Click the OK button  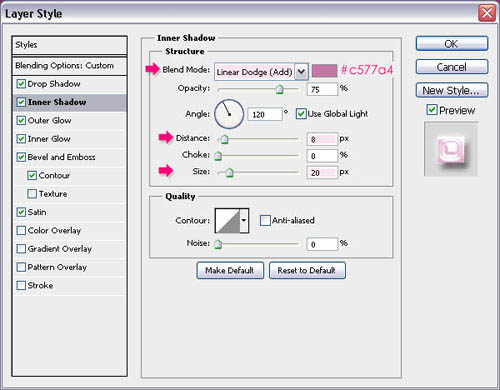[452, 44]
